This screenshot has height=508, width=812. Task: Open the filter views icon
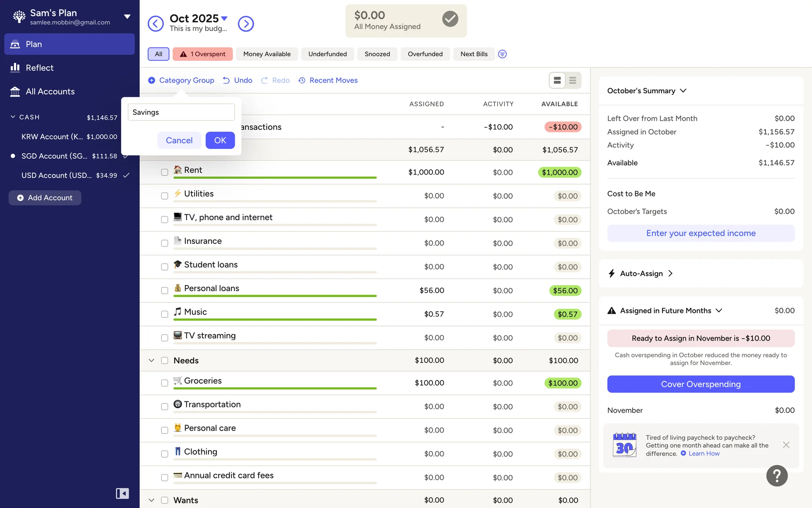502,54
